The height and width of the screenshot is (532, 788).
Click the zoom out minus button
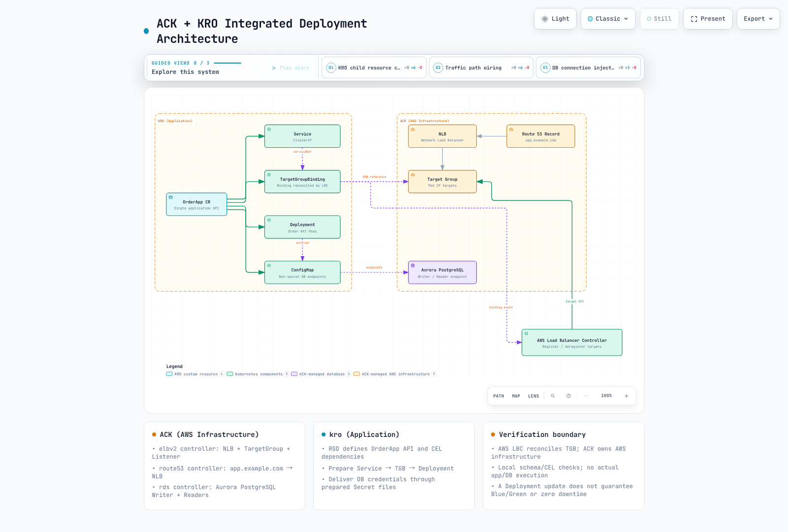coord(586,396)
